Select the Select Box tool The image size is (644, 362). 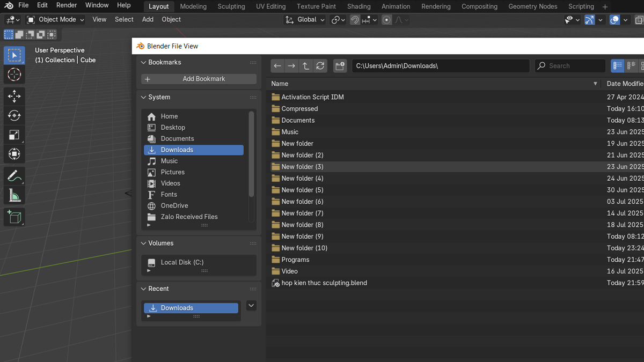point(14,55)
